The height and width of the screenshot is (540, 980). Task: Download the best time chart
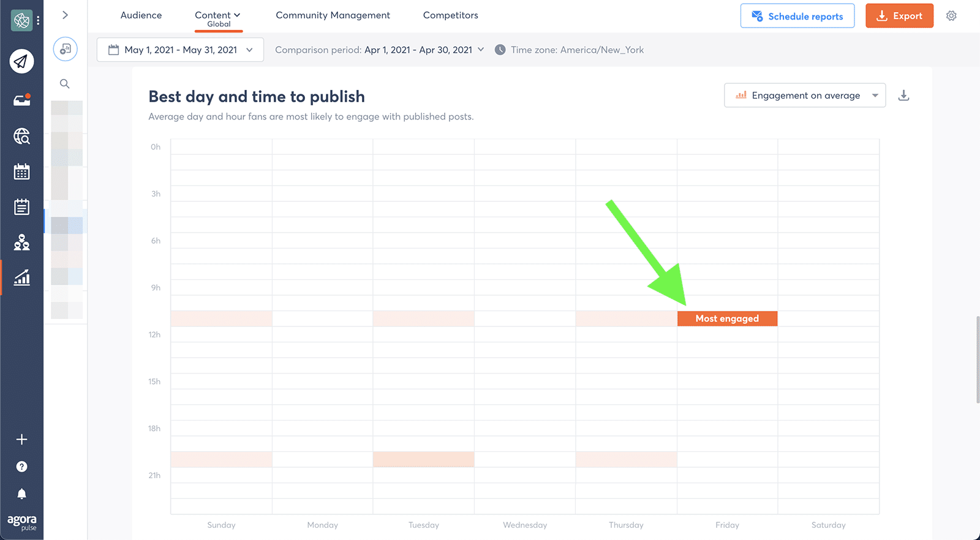(903, 96)
